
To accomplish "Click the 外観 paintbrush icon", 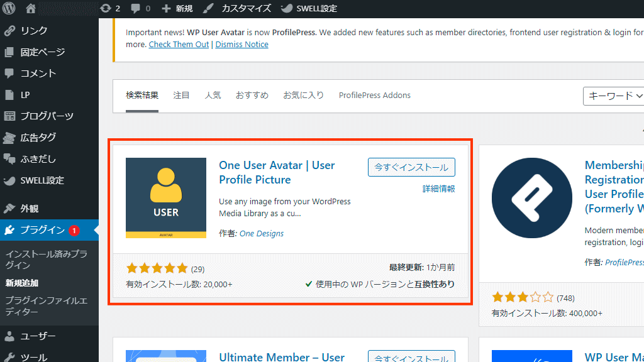I will tap(9, 209).
